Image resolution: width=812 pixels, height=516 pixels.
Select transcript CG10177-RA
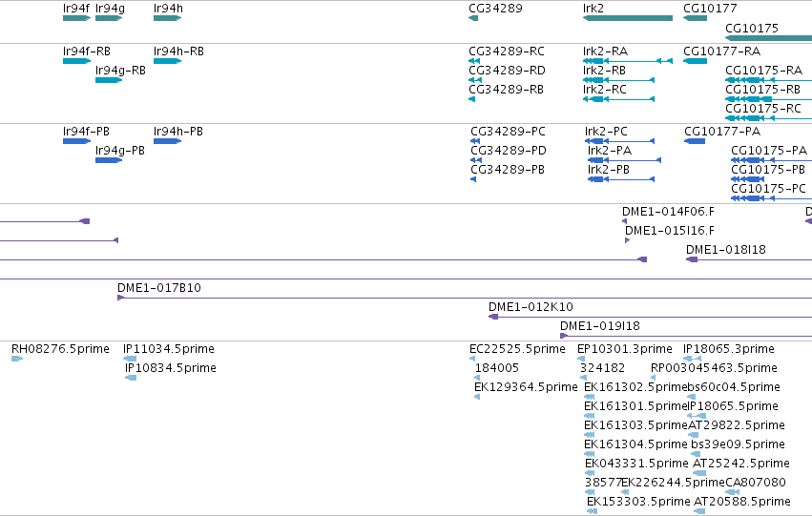(721, 52)
